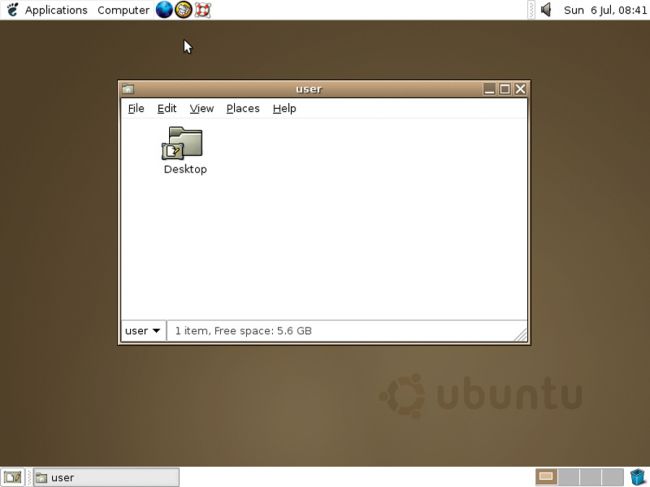Open the Places menu in file window
Image resolution: width=650 pixels, height=487 pixels.
[243, 109]
